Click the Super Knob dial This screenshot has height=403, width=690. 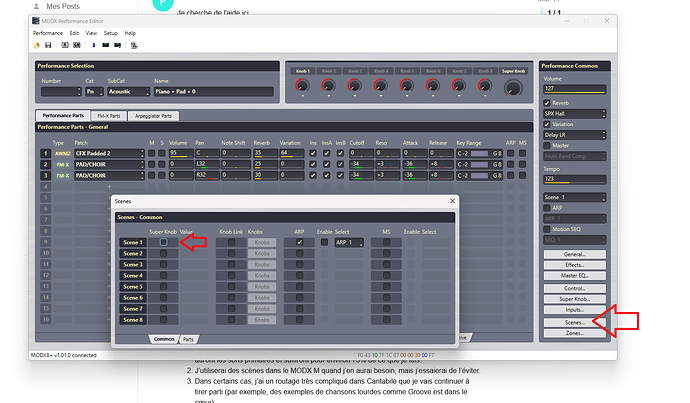[514, 87]
